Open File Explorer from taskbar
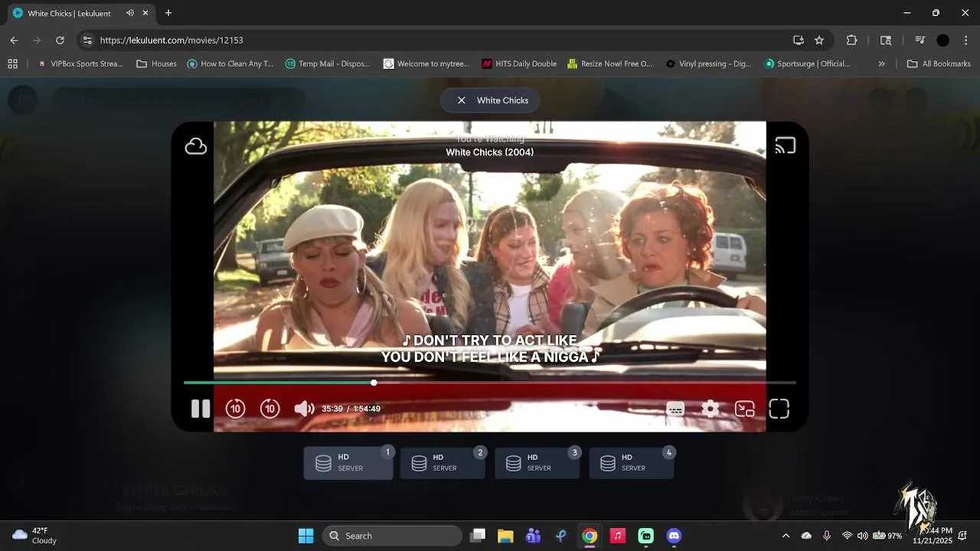This screenshot has height=551, width=980. [505, 536]
